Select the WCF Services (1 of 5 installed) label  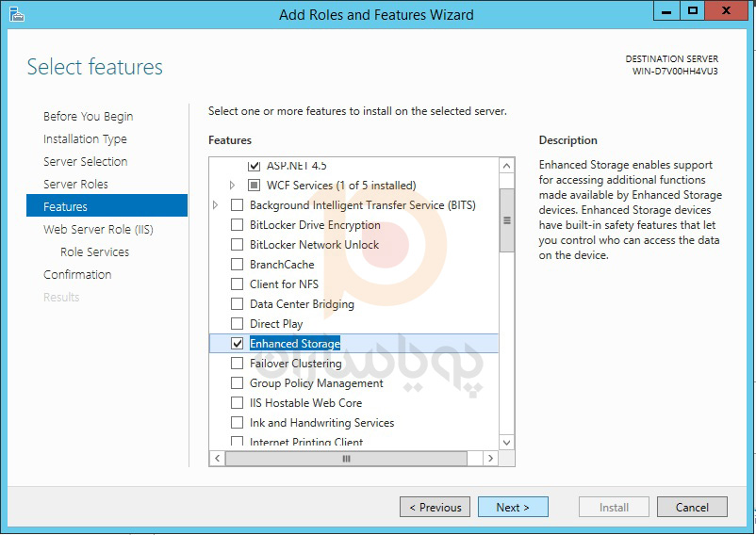click(341, 185)
